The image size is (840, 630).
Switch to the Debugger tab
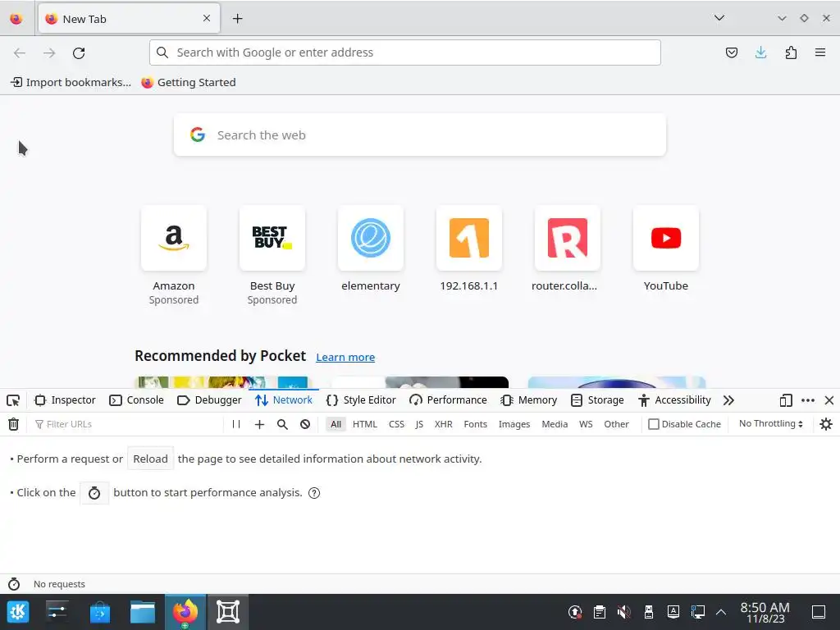coord(209,400)
